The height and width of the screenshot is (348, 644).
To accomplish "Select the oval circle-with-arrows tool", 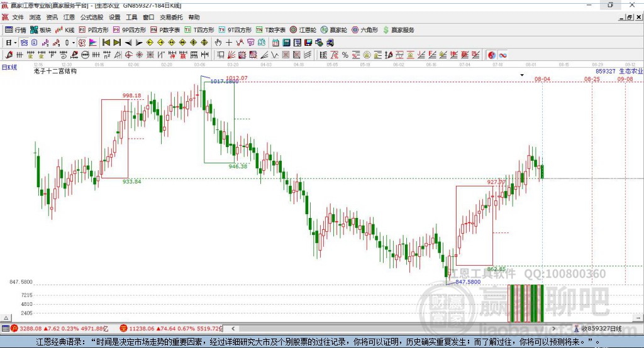I will coord(85,55).
